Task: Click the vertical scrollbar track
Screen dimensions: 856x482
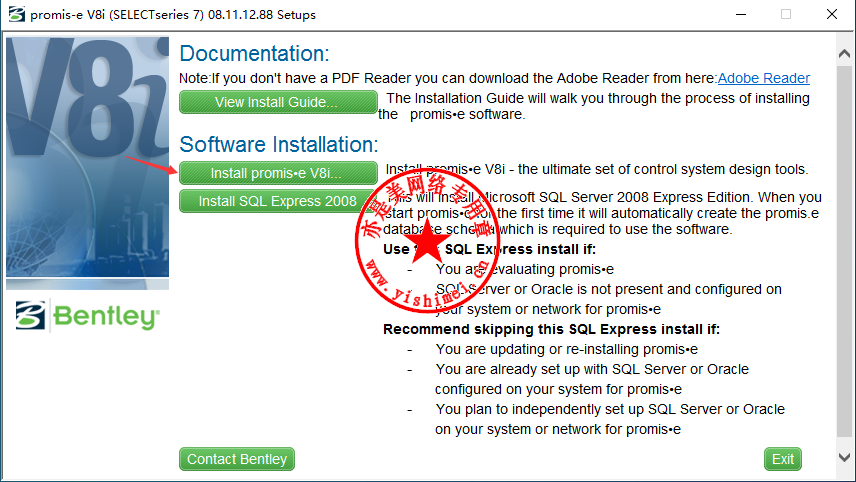Action: (844, 251)
